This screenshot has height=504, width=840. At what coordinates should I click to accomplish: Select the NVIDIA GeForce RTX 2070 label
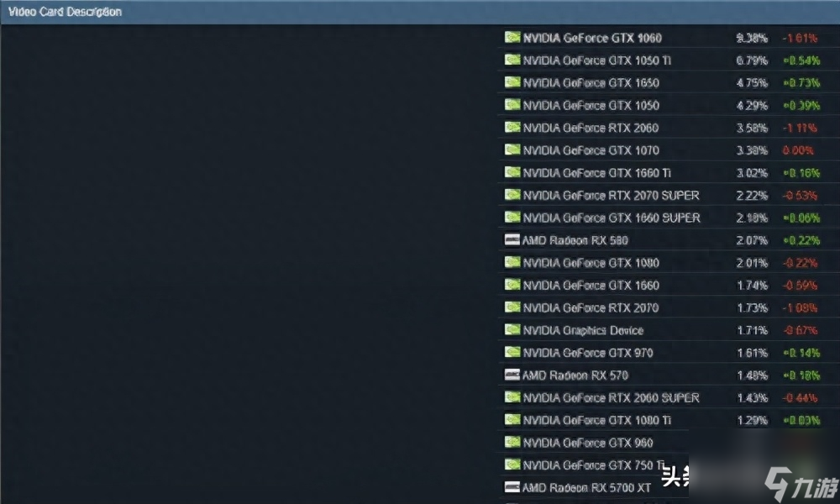[x=591, y=308]
